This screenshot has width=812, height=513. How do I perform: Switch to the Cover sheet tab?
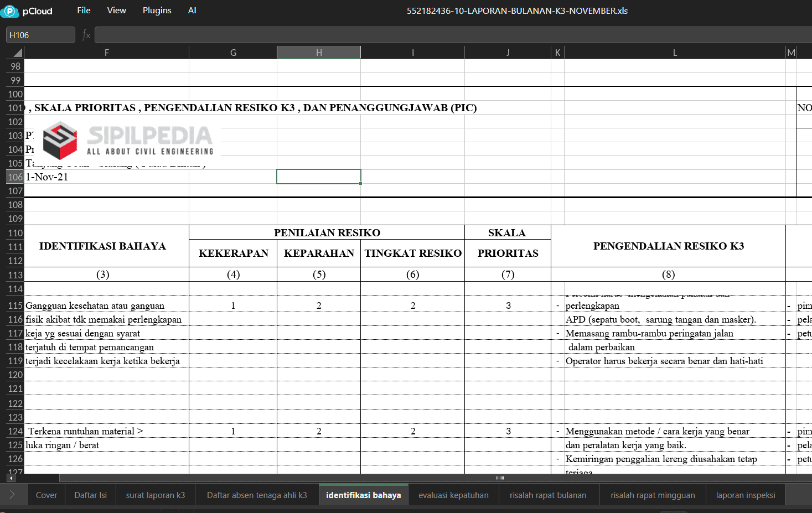pyautogui.click(x=46, y=495)
